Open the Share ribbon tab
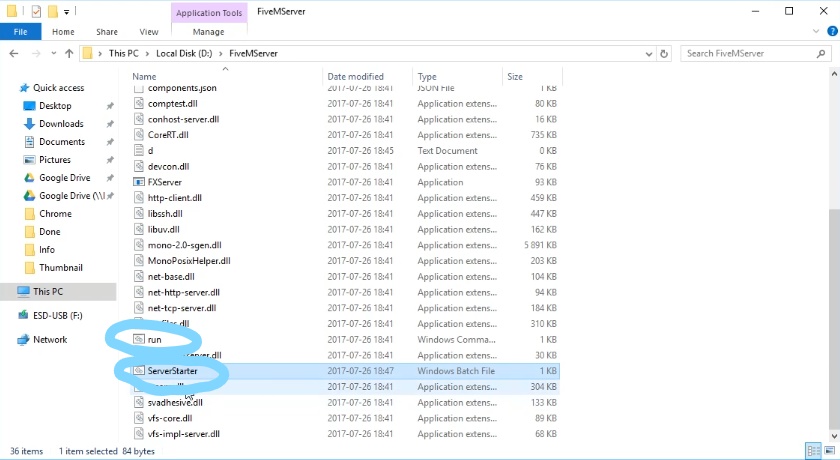 [x=107, y=32]
